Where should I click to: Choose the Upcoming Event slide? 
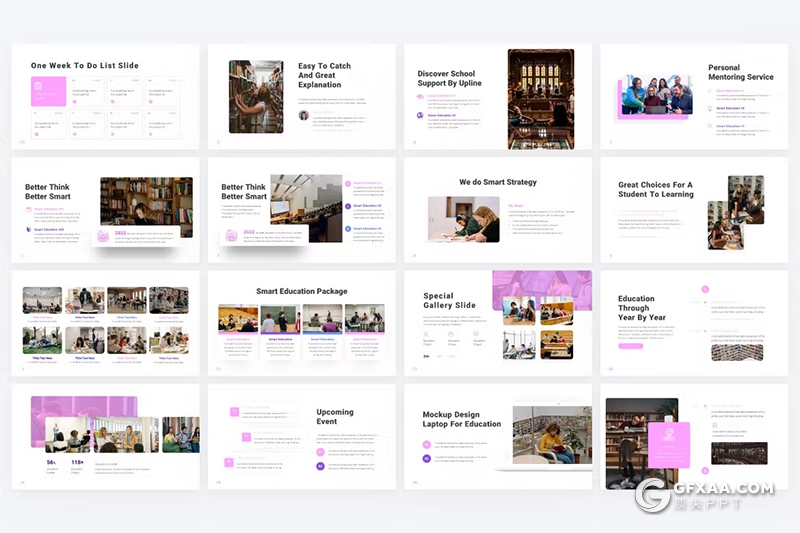click(x=301, y=436)
